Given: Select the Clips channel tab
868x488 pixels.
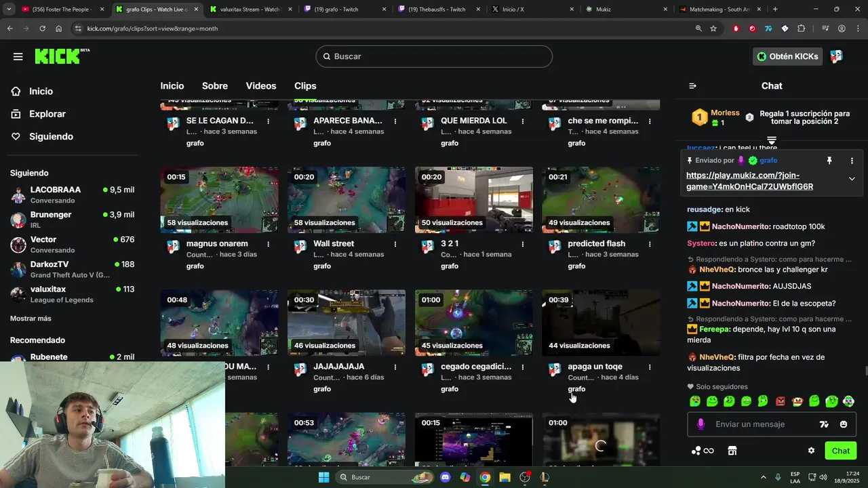Looking at the screenshot, I should tap(305, 86).
